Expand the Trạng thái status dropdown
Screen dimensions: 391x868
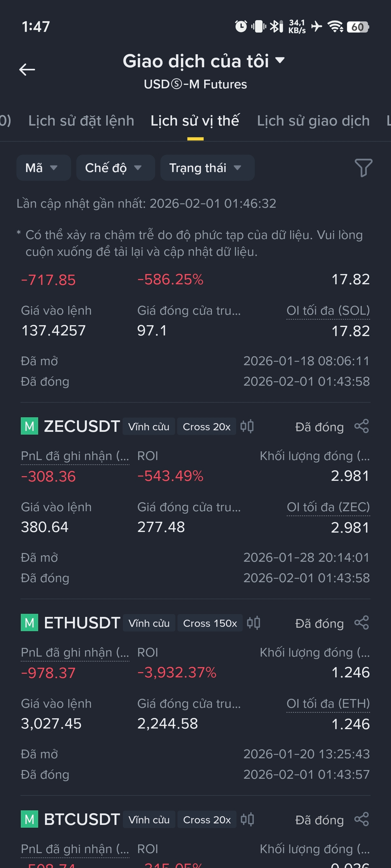click(x=207, y=168)
